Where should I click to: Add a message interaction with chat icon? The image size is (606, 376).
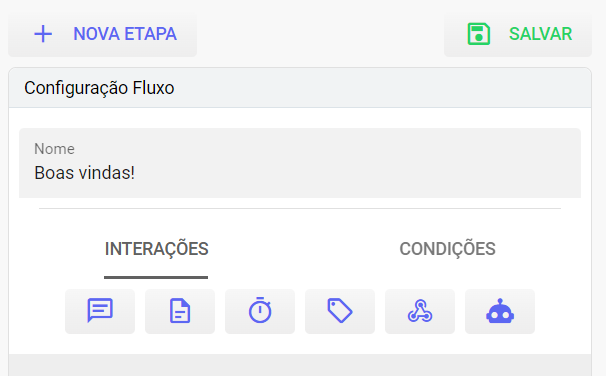100,311
